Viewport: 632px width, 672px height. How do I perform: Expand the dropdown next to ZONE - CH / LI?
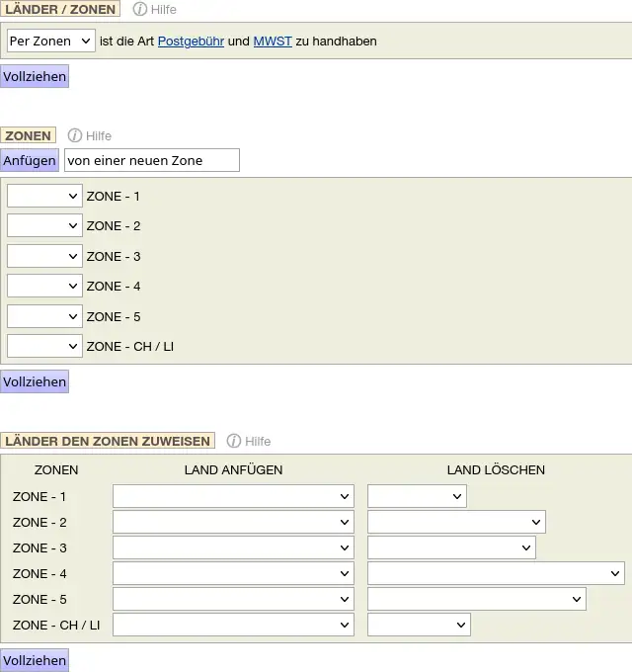[44, 346]
